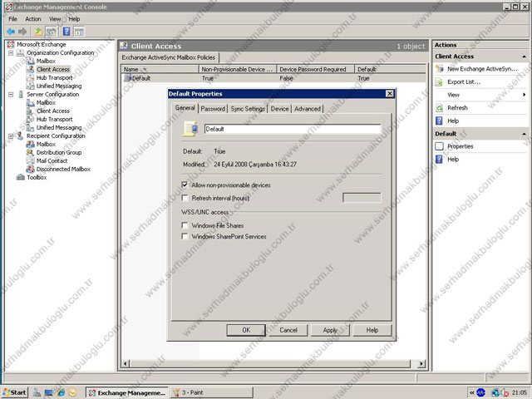
Task: Switch to the Device tab
Action: pyautogui.click(x=279, y=109)
